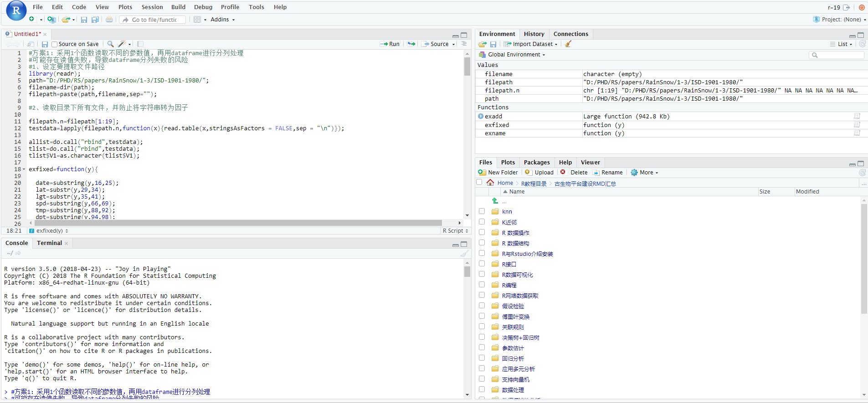Open the Session menu
This screenshot has width=868, height=403.
click(152, 7)
